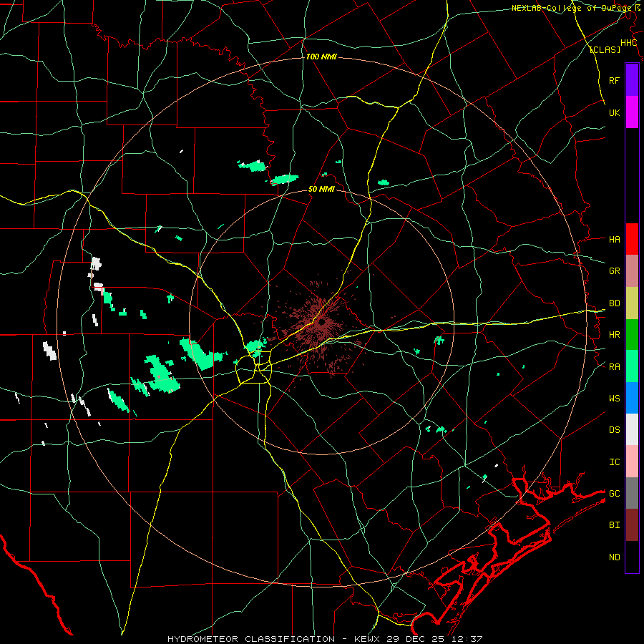Select the gray GC legend swatch

click(632, 493)
